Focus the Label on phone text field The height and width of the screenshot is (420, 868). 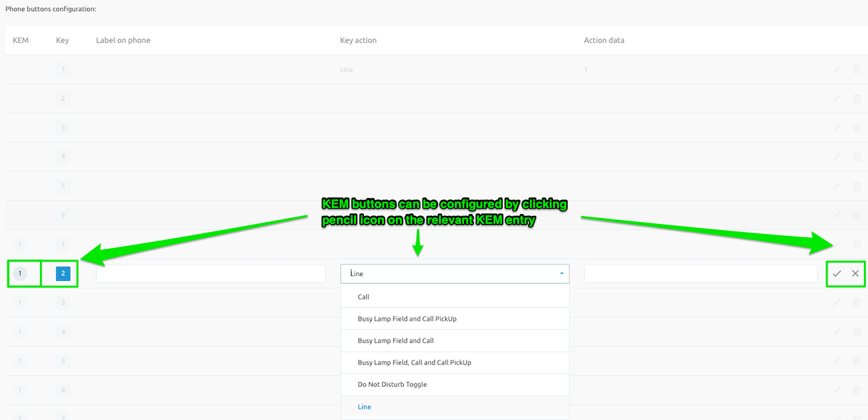pos(211,274)
